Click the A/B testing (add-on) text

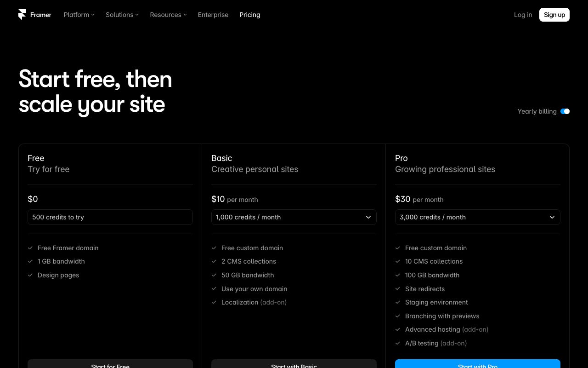(436, 343)
